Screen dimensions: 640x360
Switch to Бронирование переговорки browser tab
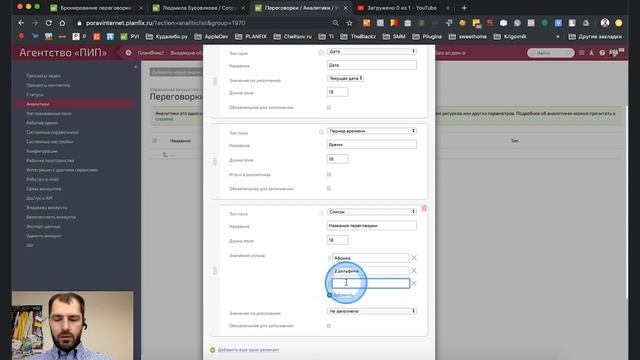click(x=96, y=8)
